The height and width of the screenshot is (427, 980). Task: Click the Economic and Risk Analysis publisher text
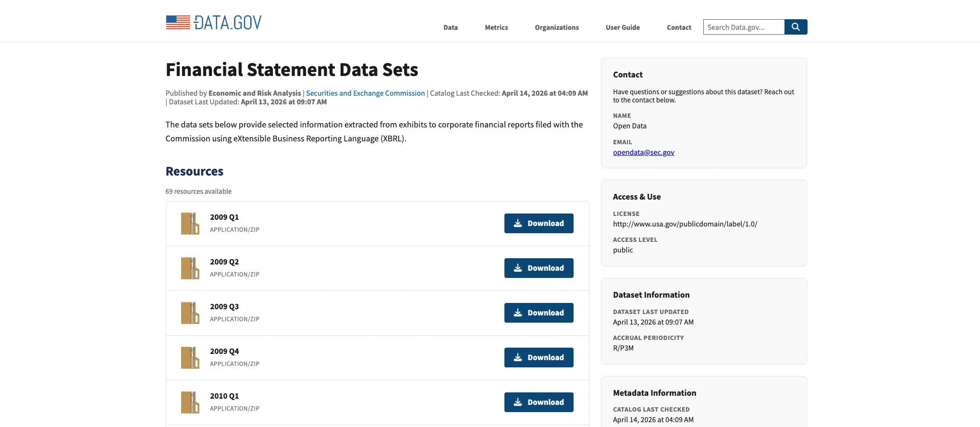(x=255, y=93)
